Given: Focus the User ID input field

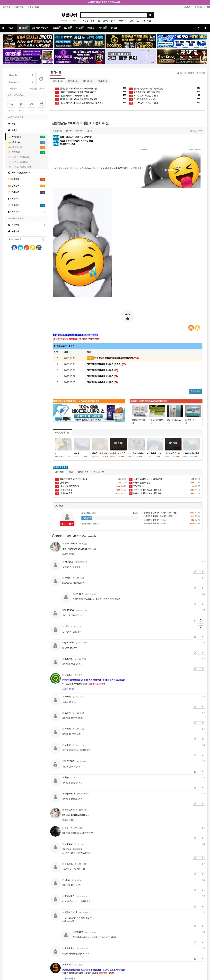Looking at the screenshot, I should [x=21, y=75].
